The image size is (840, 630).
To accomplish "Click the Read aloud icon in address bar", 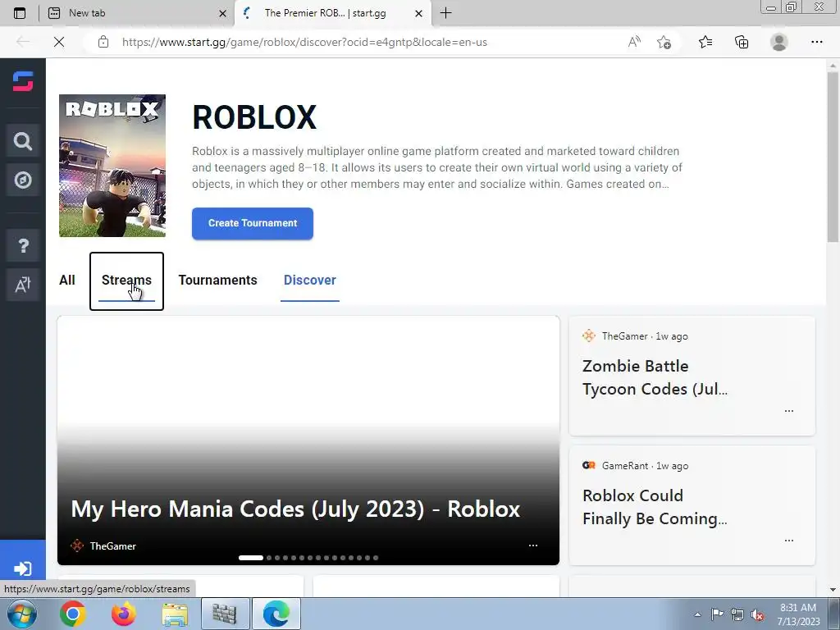I will coord(634,42).
